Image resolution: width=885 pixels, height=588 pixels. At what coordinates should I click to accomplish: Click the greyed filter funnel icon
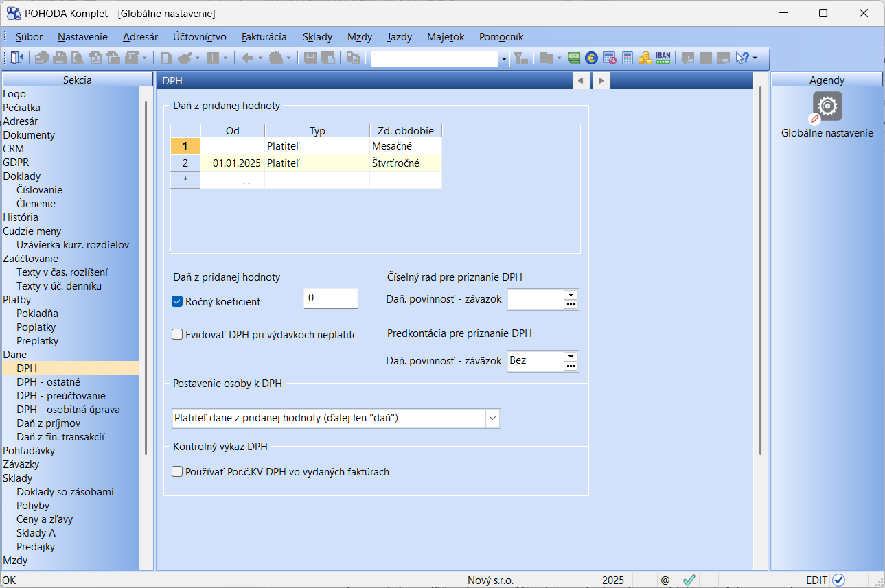pos(522,58)
